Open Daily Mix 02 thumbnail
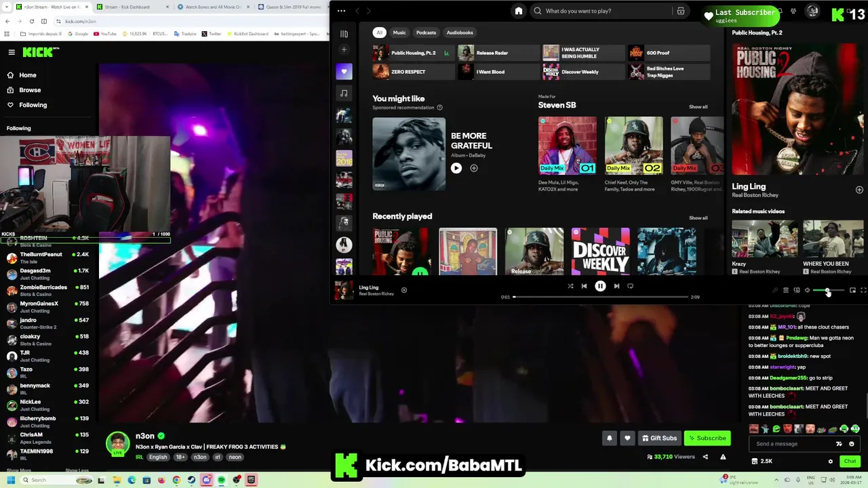 point(633,145)
